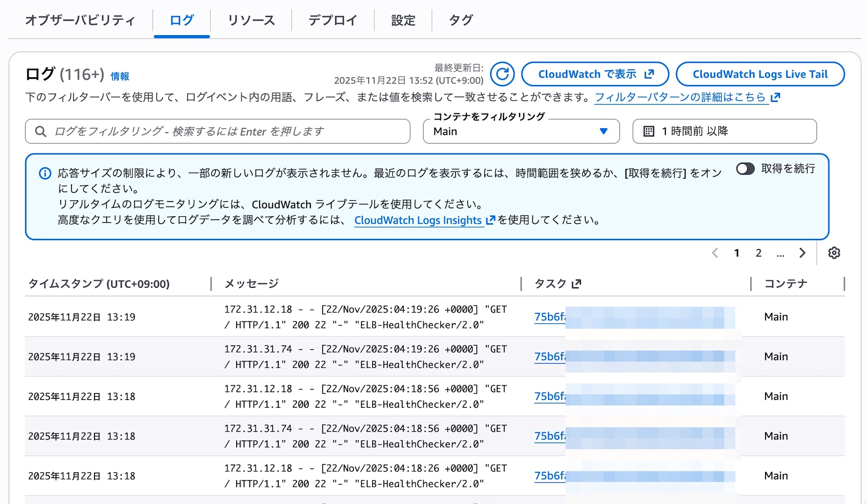Click the previous page chevron toggle

point(714,253)
